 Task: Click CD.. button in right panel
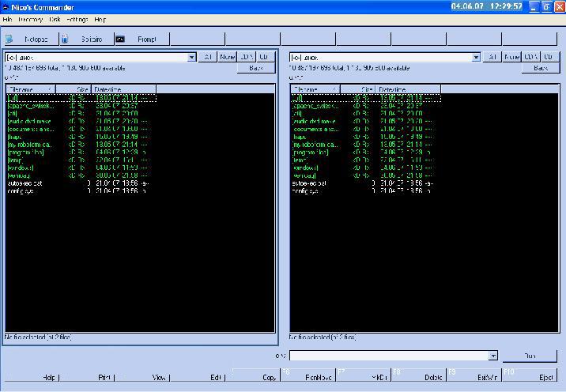[x=550, y=57]
